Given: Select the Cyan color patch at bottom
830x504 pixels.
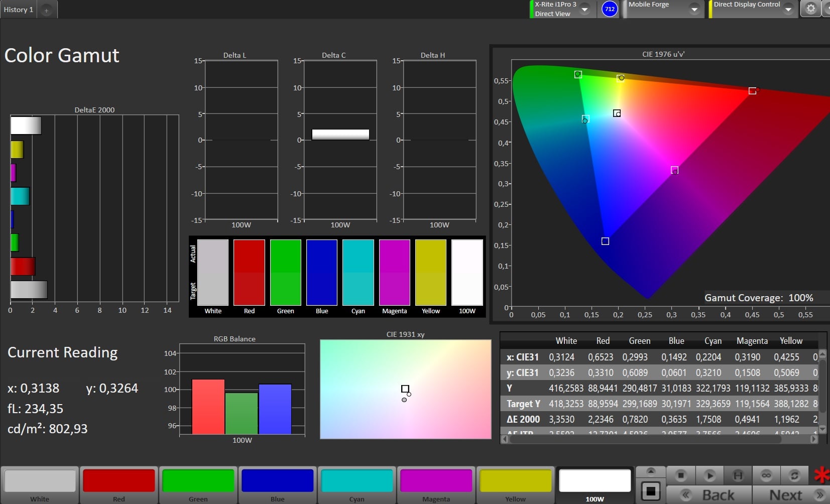Looking at the screenshot, I should (x=357, y=481).
